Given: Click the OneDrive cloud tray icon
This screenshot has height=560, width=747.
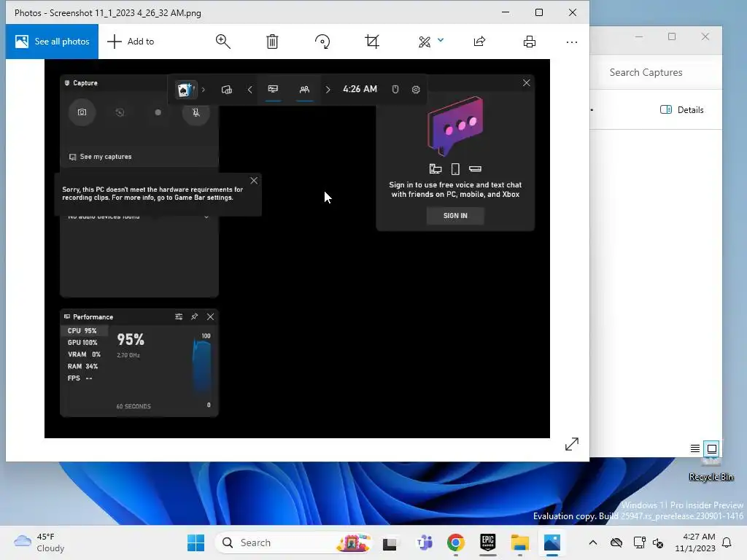Looking at the screenshot, I should (x=616, y=542).
